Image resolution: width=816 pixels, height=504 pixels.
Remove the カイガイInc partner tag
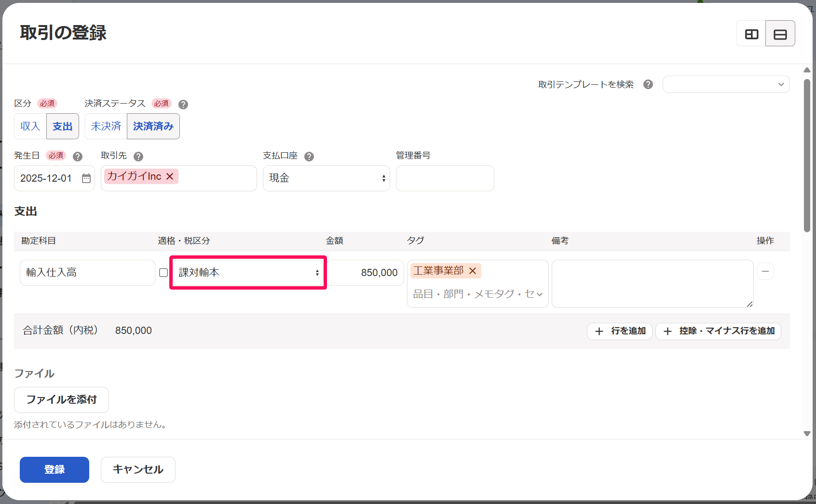pyautogui.click(x=170, y=176)
